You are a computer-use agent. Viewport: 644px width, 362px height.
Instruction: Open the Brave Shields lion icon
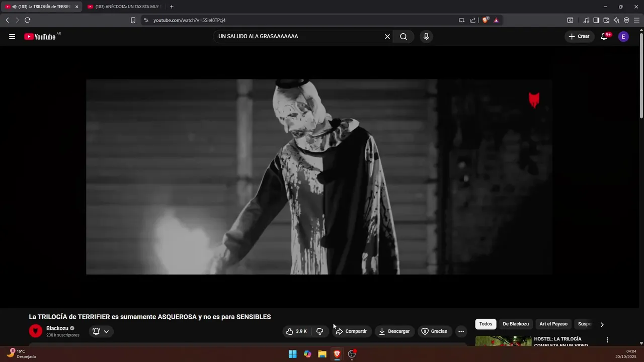pos(485,20)
